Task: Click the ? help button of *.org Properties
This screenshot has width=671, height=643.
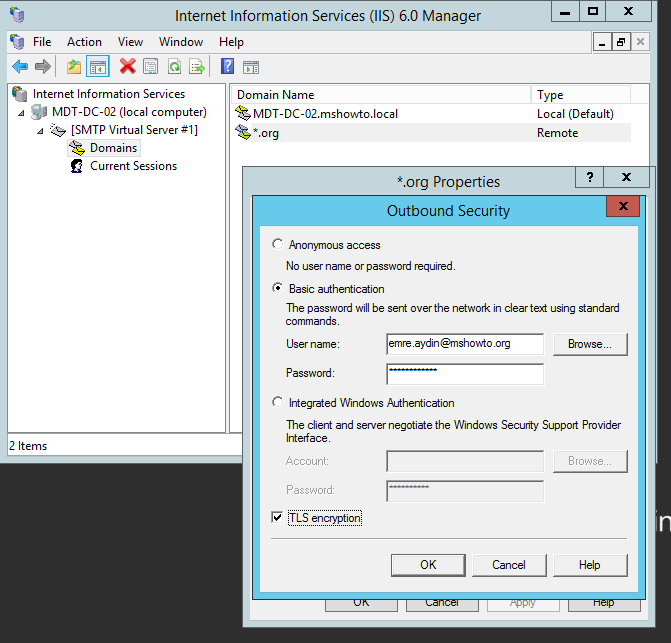Action: (x=590, y=177)
